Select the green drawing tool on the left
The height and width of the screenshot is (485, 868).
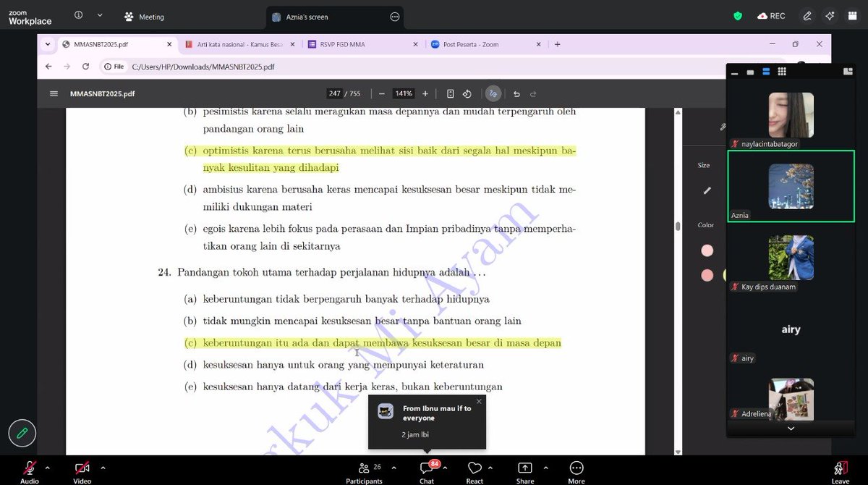click(x=22, y=433)
